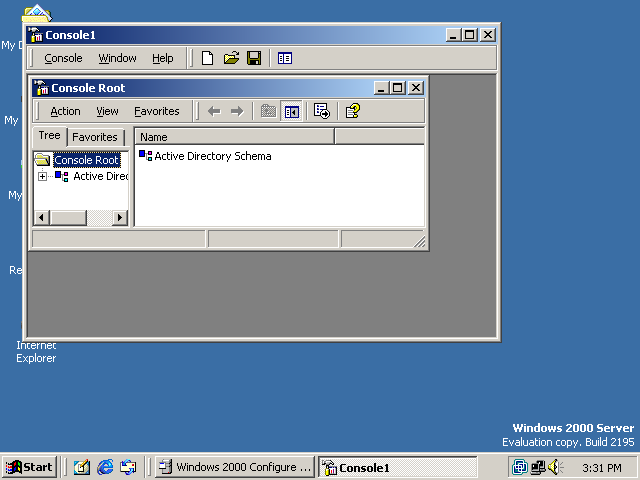The width and height of the screenshot is (640, 480).
Task: Switch to the Favorites tab
Action: (95, 137)
